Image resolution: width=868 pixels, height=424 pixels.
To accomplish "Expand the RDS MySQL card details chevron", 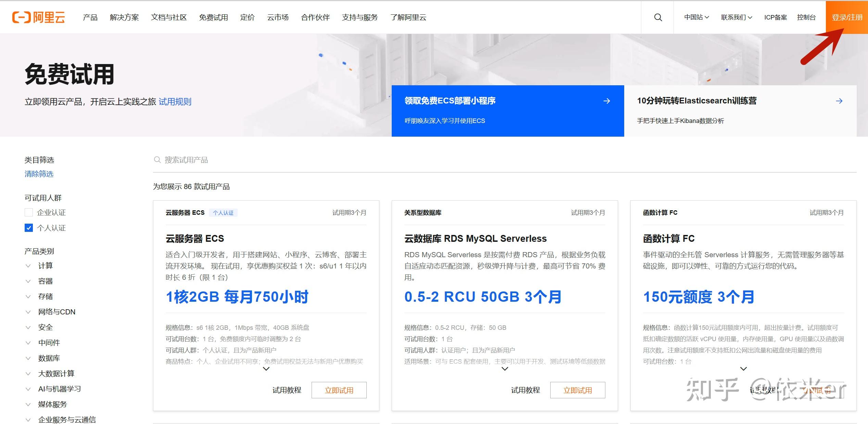I will coord(504,369).
